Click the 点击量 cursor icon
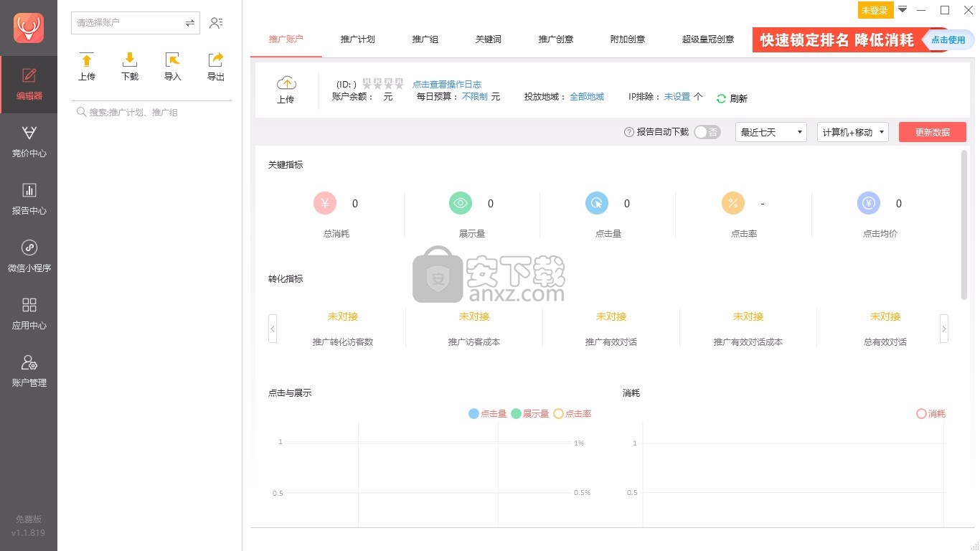Image resolution: width=980 pixels, height=551 pixels. [x=597, y=203]
